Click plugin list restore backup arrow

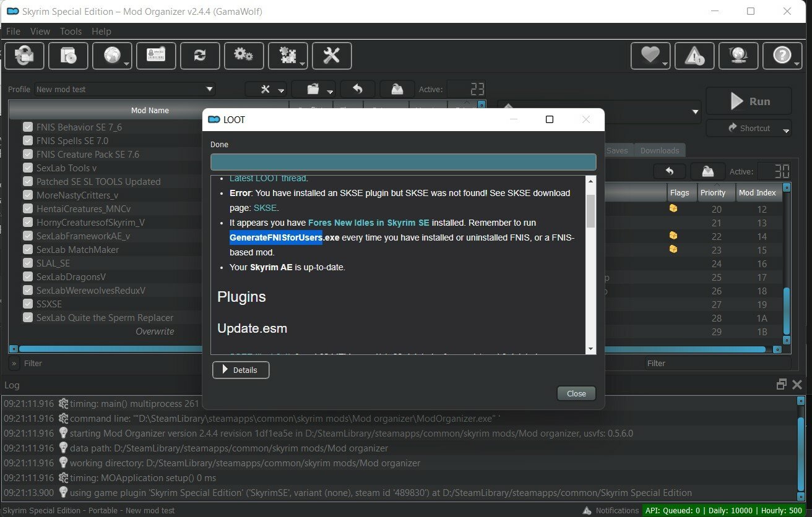tap(669, 171)
